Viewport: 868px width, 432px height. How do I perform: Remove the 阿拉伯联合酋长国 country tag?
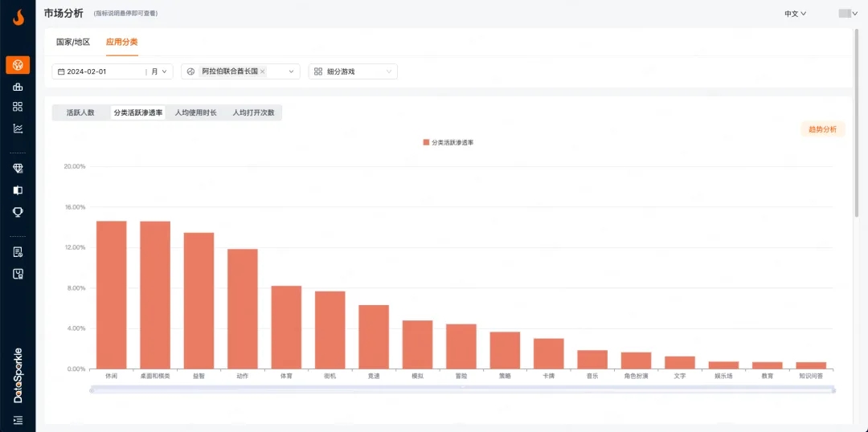point(263,71)
